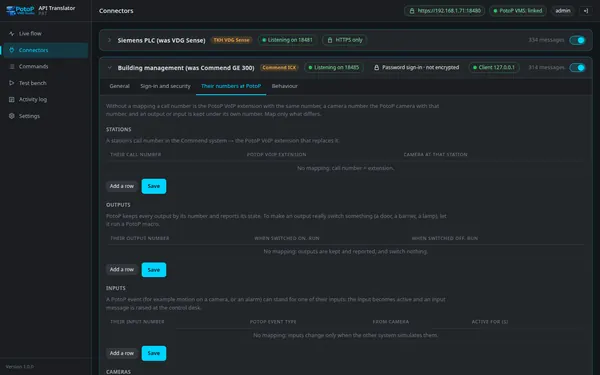Image resolution: width=600 pixels, height=375 pixels.
Task: Click the STATIONS section heading
Action: point(119,130)
